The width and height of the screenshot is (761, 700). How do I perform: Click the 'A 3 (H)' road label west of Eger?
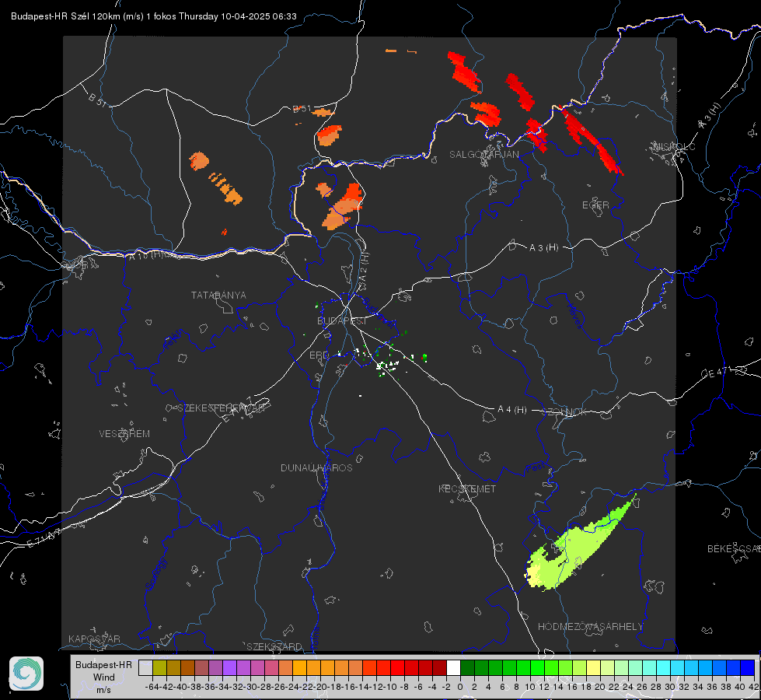[543, 248]
